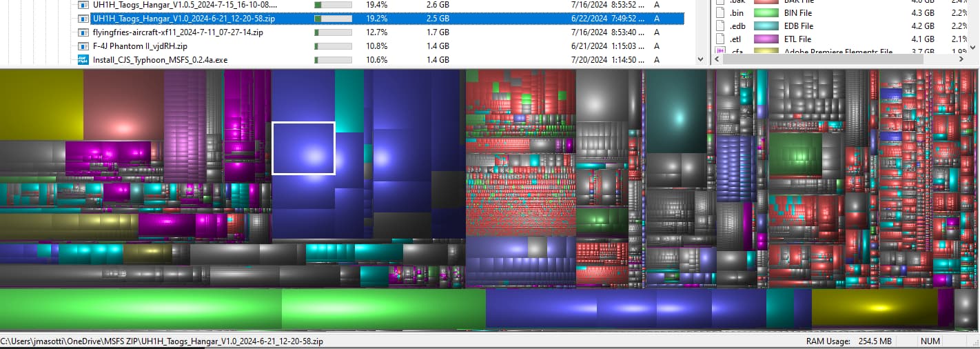This screenshot has width=980, height=349.
Task: Select the Install_CJS_Typhoon_MSFS_0.2.4a.exe file name
Action: [160, 60]
